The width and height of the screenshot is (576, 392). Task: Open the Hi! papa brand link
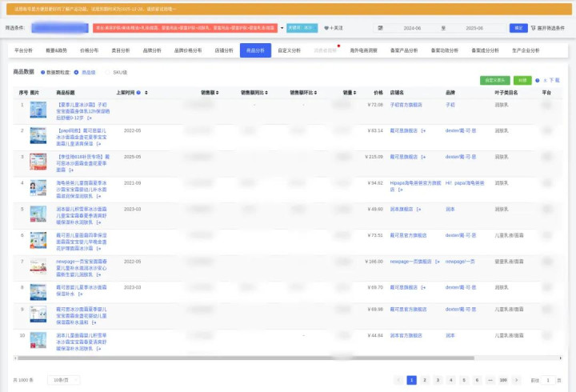point(465,183)
